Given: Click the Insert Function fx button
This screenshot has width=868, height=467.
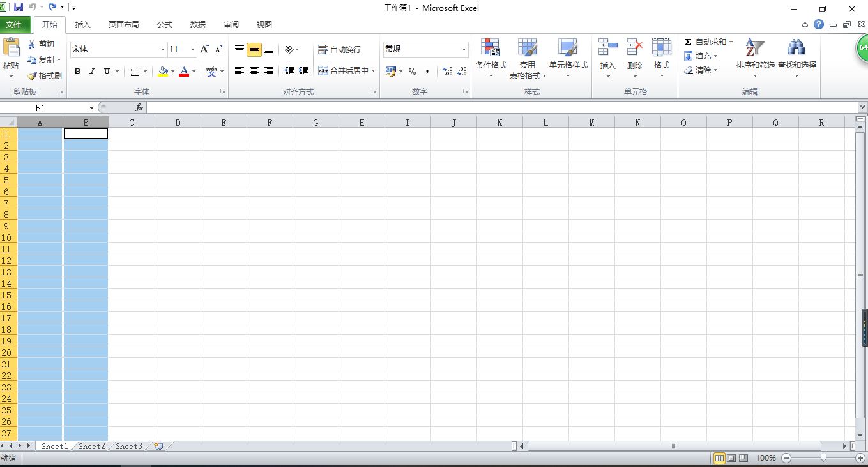Looking at the screenshot, I should [139, 108].
